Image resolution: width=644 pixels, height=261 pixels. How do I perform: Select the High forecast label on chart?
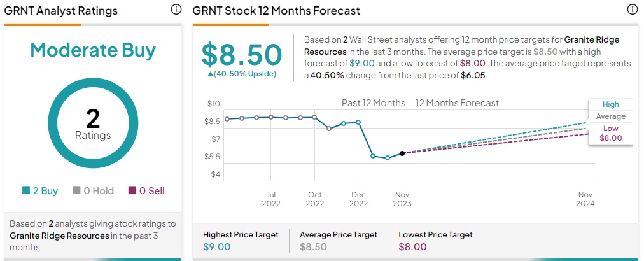[610, 104]
